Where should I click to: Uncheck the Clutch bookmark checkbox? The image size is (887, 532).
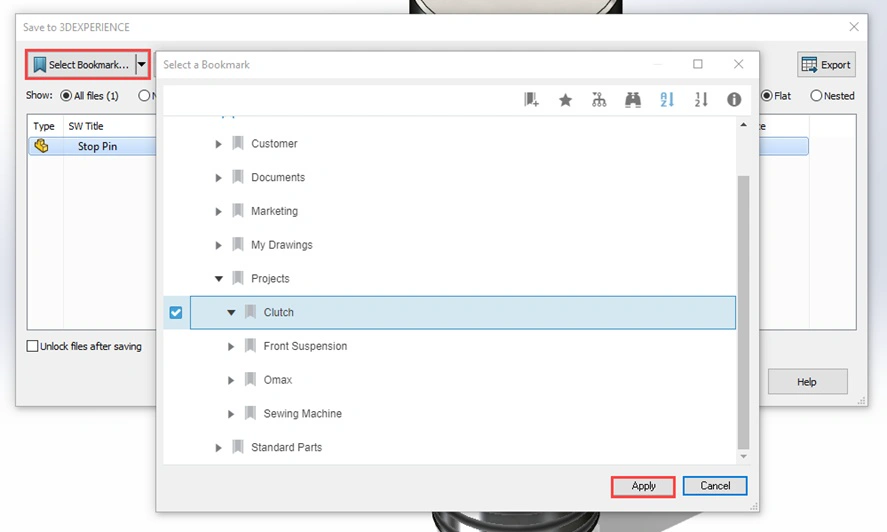[x=176, y=312]
